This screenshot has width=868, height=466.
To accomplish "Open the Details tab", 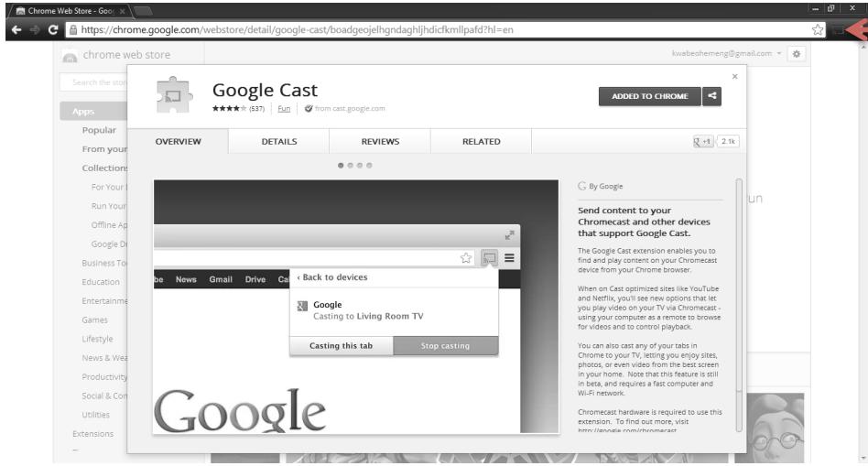I will tap(279, 142).
